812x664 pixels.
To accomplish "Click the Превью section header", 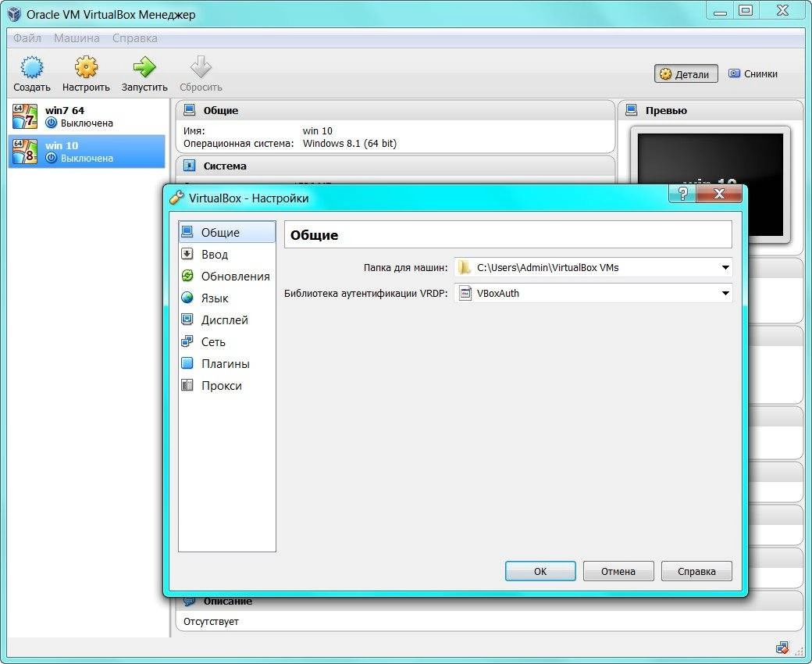I will (710, 110).
